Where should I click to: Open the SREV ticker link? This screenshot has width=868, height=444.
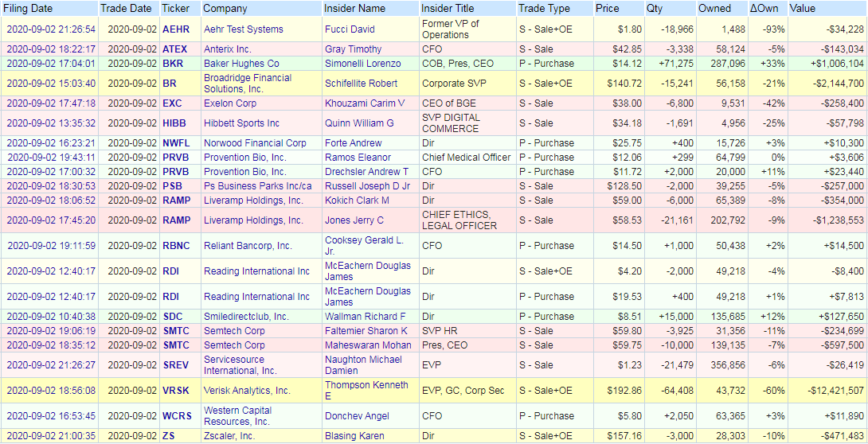click(x=176, y=365)
